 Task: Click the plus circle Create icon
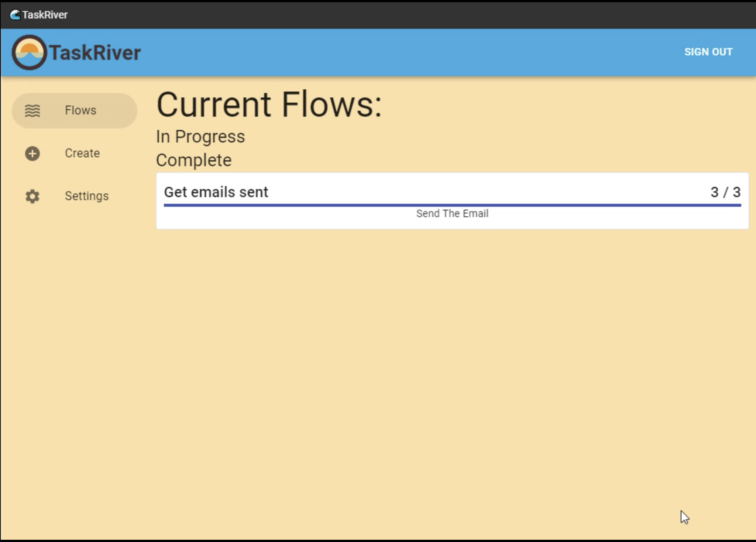tap(32, 154)
